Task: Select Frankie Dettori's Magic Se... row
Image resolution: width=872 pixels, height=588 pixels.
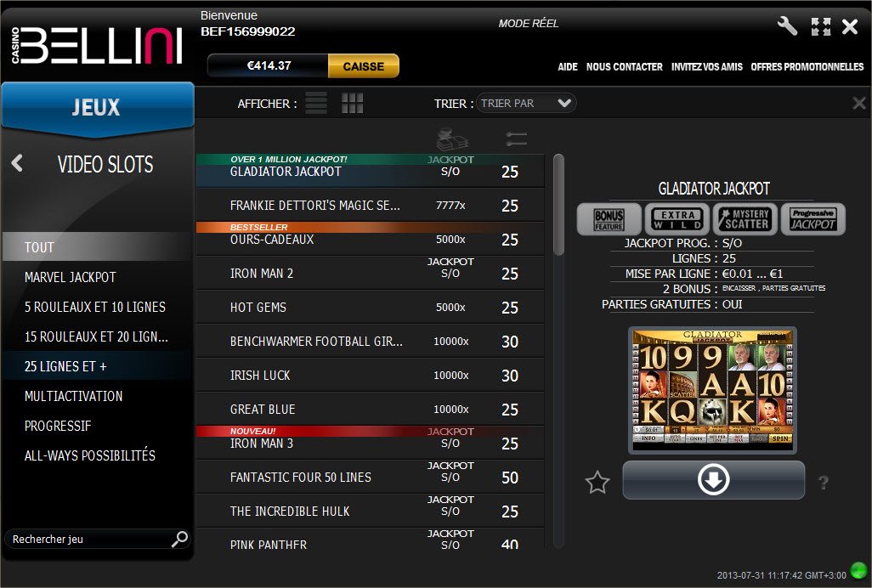Action: tap(370, 205)
